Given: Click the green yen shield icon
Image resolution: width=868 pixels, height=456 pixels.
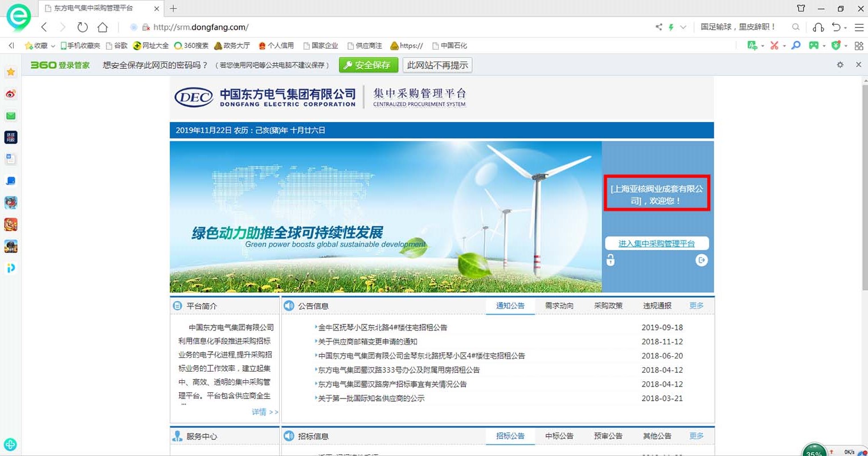Looking at the screenshot, I should click(x=836, y=45).
